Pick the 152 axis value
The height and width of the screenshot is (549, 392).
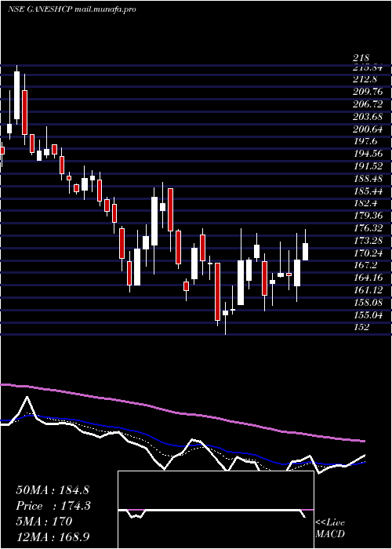[x=361, y=327]
